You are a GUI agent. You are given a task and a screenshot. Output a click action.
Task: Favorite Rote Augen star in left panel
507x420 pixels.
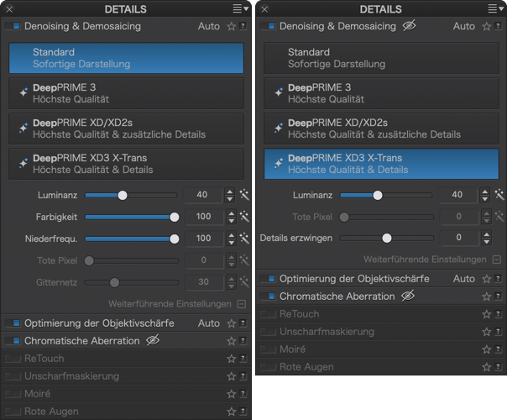pos(231,412)
